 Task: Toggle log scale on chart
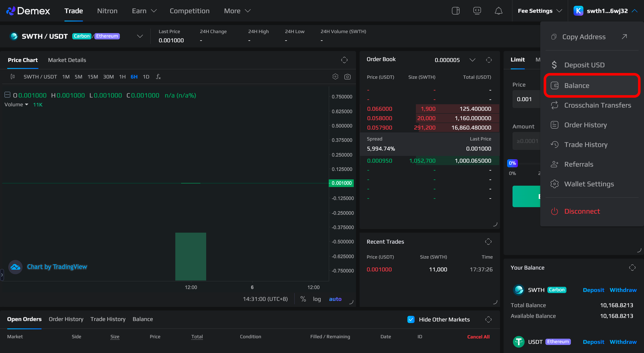coord(317,299)
